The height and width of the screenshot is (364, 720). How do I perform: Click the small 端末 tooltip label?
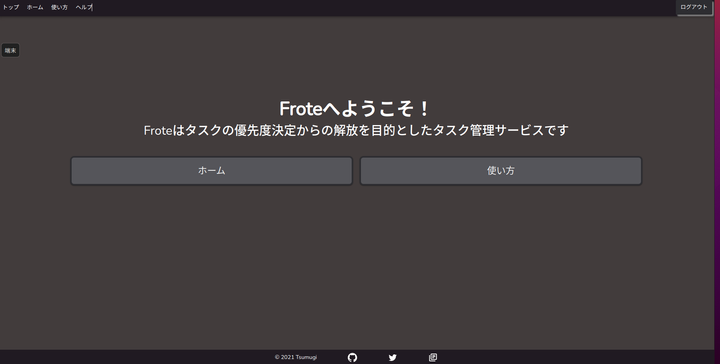(11, 50)
